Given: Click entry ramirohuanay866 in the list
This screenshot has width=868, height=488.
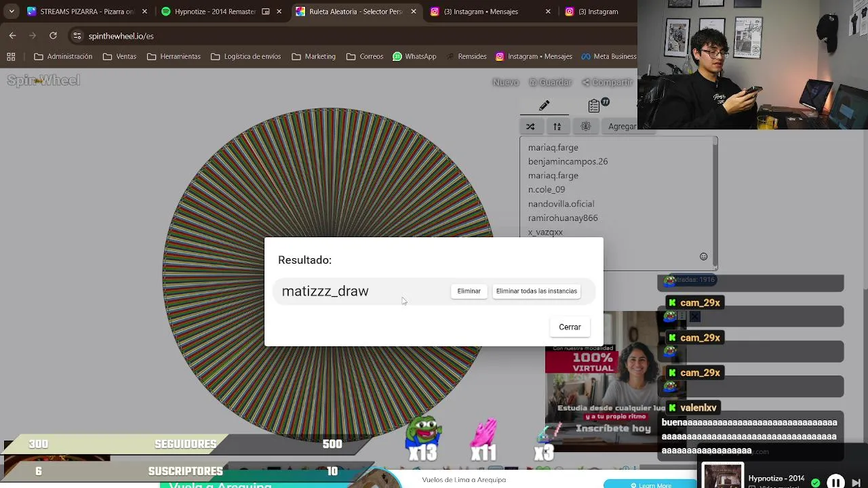Looking at the screenshot, I should (x=563, y=218).
